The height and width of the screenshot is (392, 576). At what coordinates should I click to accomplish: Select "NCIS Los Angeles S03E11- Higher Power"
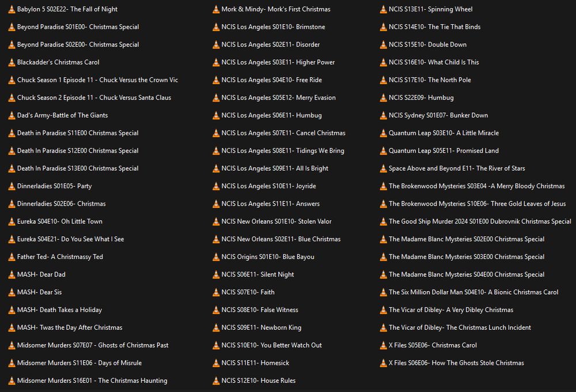[x=278, y=62]
